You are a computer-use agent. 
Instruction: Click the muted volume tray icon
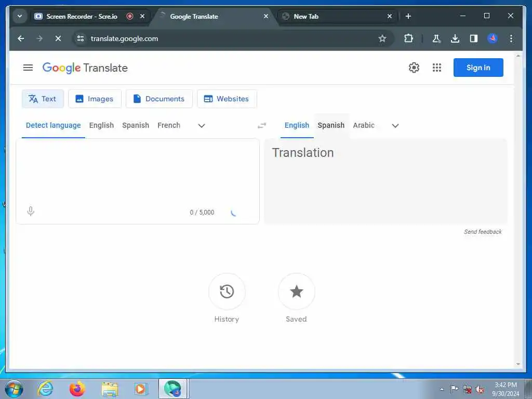click(480, 389)
